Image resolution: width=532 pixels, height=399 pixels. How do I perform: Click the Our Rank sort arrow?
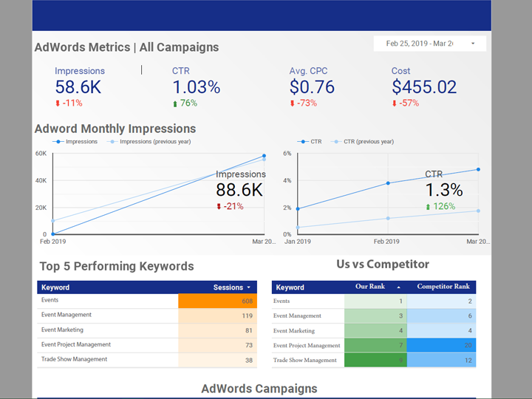[x=399, y=287]
